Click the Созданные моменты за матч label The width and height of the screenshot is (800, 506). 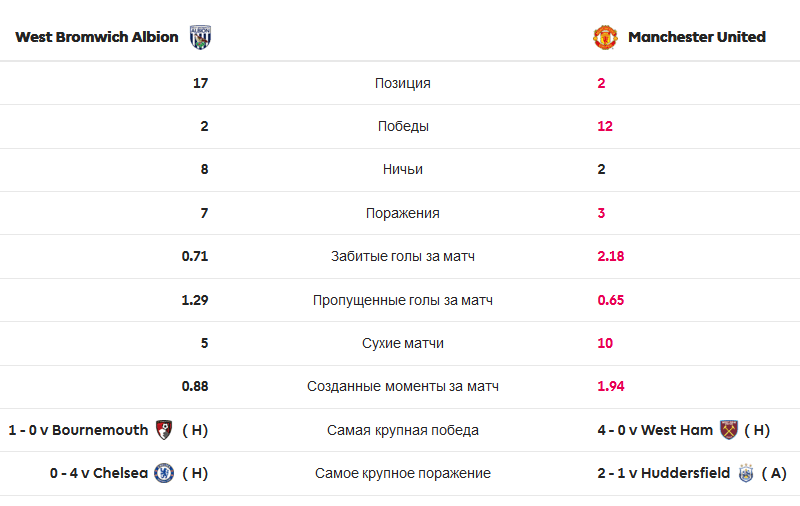click(x=403, y=387)
